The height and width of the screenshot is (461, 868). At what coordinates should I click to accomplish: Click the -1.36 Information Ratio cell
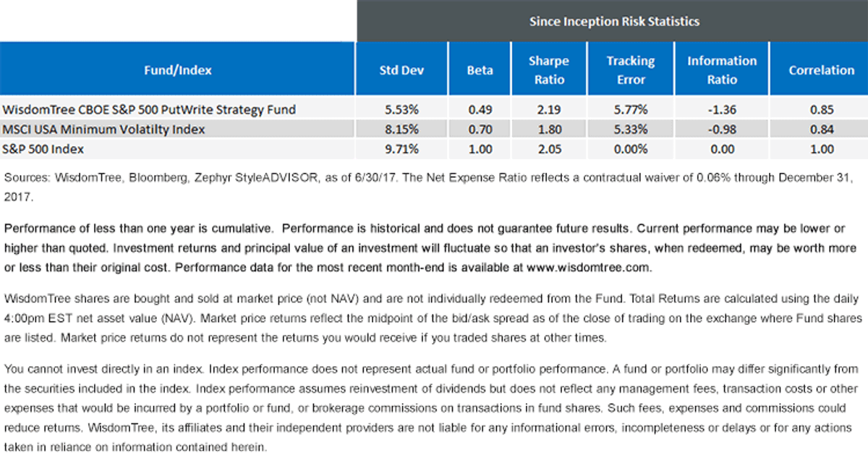click(x=721, y=110)
